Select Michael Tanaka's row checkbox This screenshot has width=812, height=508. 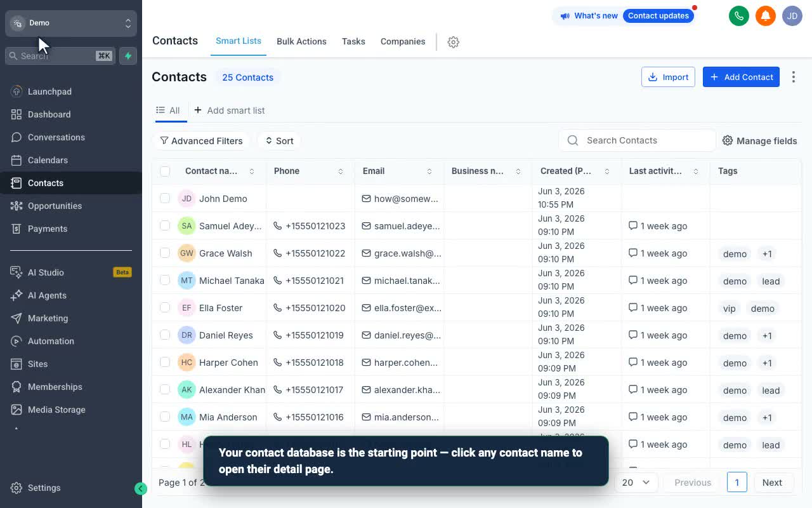(165, 280)
